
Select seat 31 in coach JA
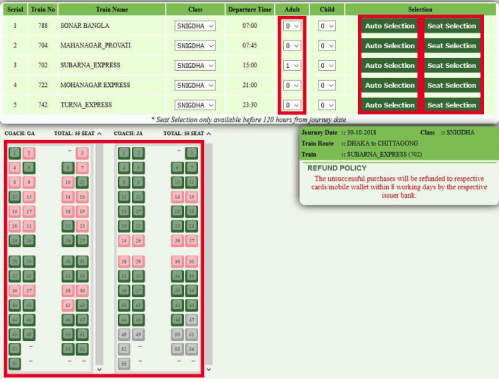(x=192, y=262)
